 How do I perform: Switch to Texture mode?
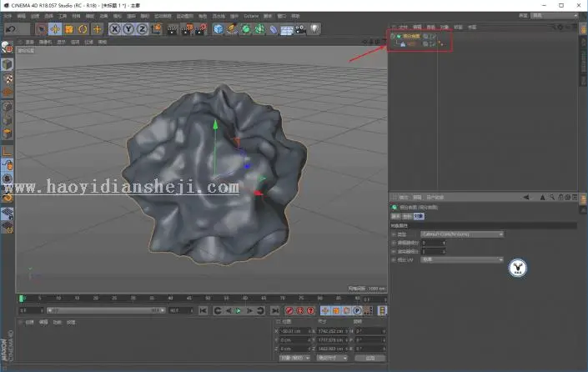[x=8, y=78]
